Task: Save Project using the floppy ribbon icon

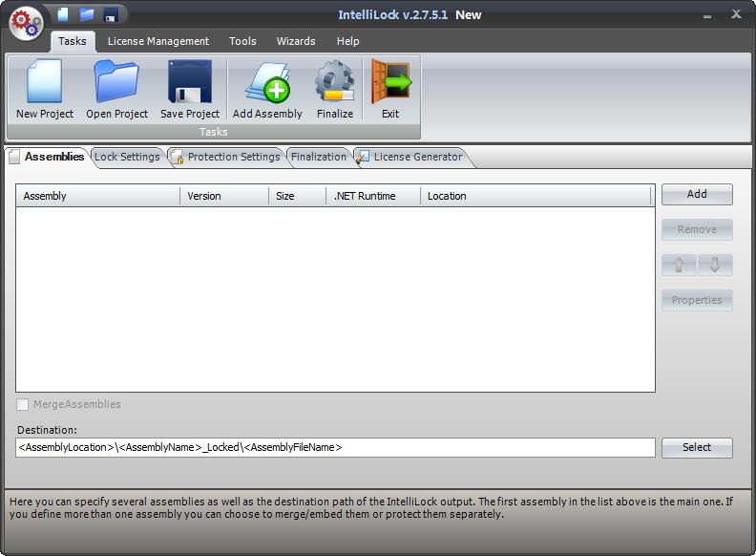Action: (x=190, y=89)
